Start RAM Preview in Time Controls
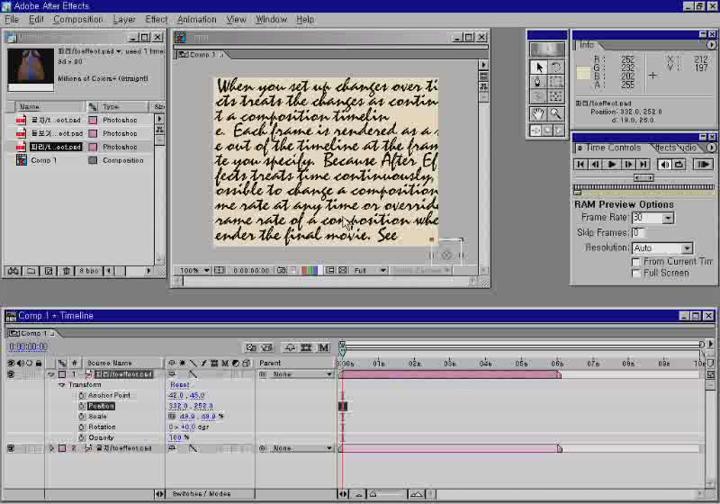Image resolution: width=720 pixels, height=504 pixels. click(703, 164)
